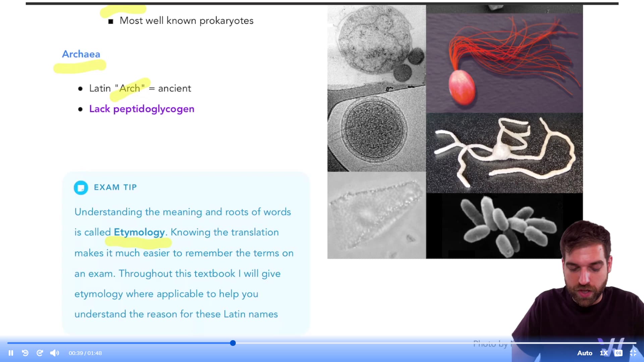
Task: Select the circular cell cryo-EM image
Action: (x=377, y=128)
